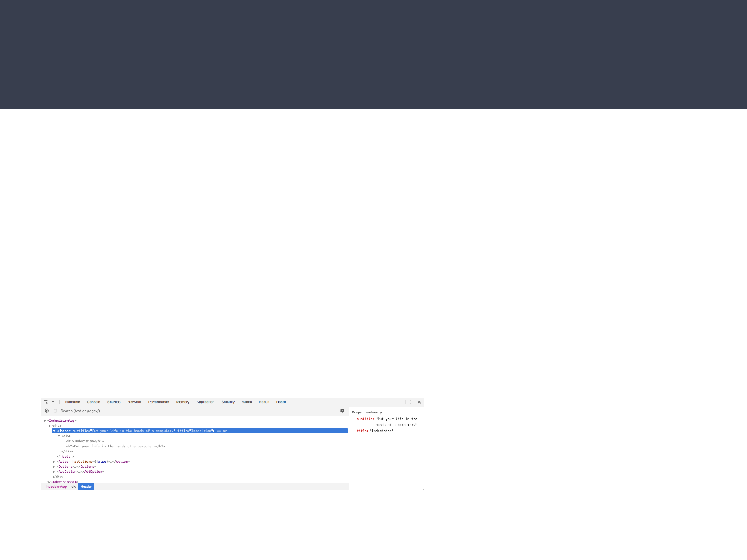Image resolution: width=747 pixels, height=560 pixels.
Task: Switch to the Elements tab
Action: coord(72,402)
